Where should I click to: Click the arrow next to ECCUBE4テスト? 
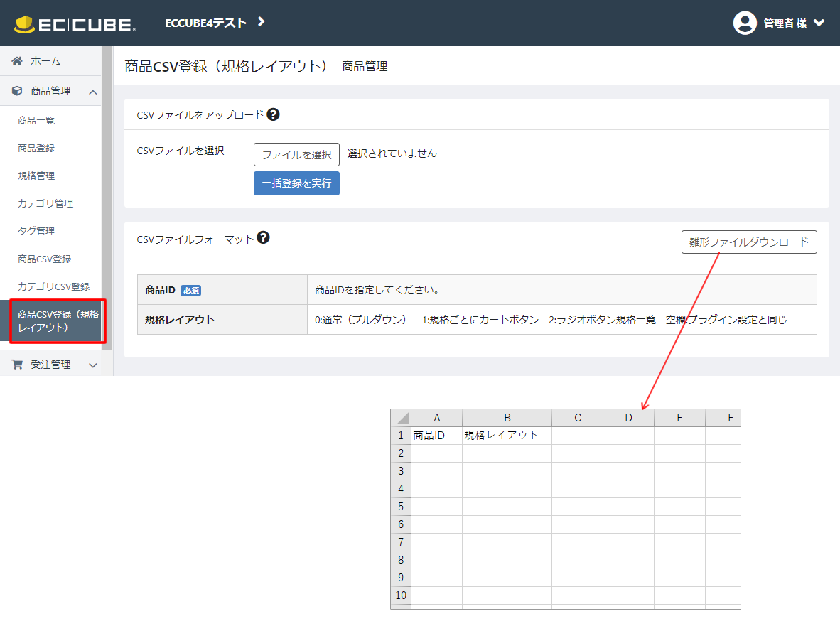click(x=262, y=22)
